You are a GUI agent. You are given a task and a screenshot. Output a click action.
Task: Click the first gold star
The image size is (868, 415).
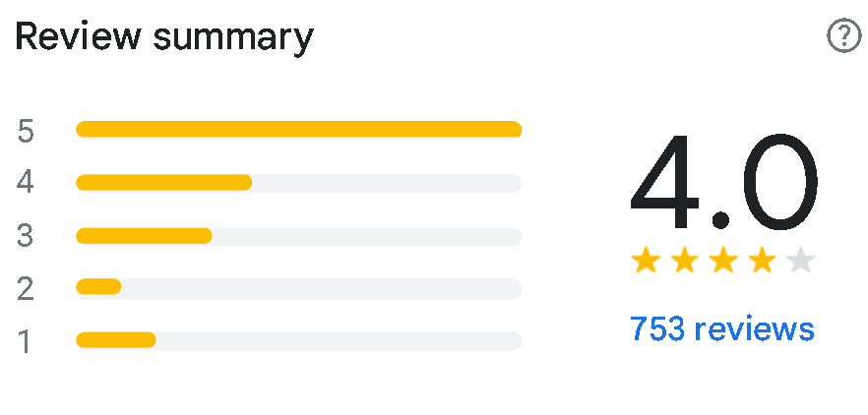coord(646,261)
